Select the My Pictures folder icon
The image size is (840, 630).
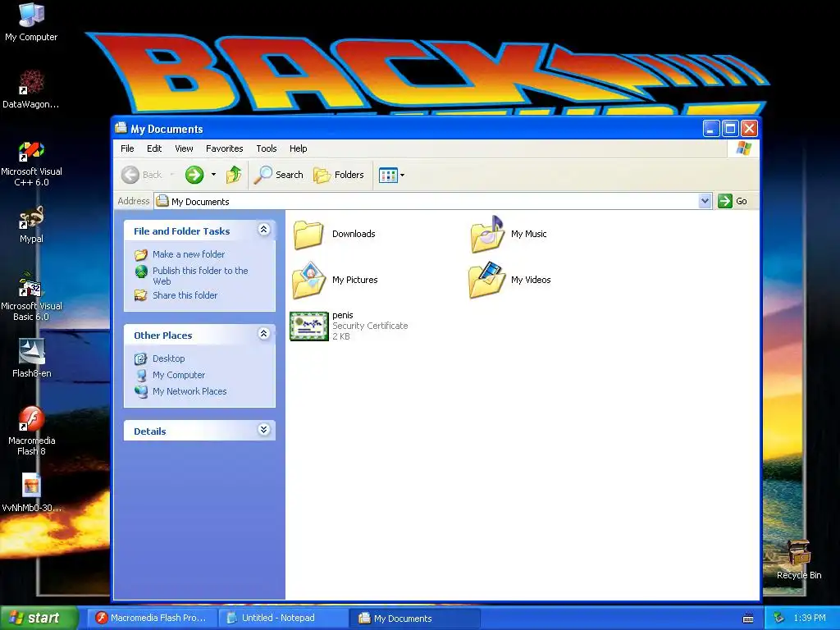click(x=309, y=280)
